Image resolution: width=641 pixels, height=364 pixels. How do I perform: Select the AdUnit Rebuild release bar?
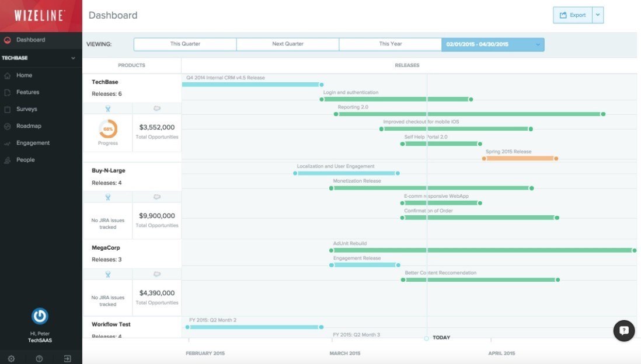483,250
